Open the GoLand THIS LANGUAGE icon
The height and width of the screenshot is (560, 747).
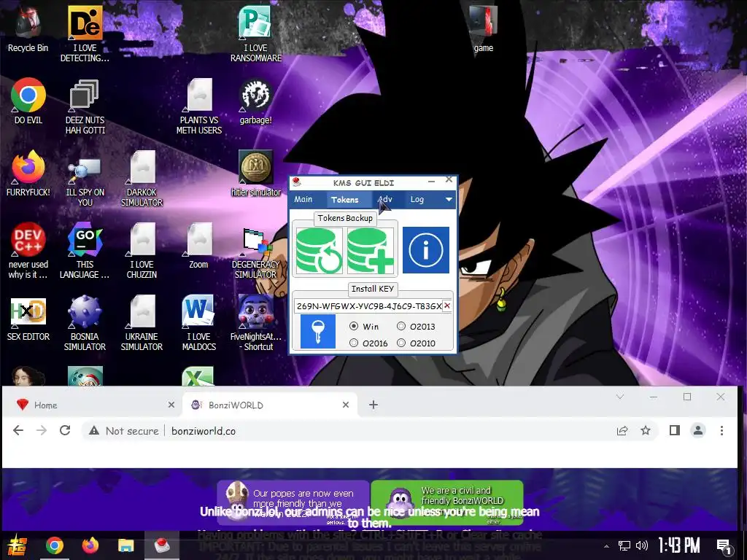85,250
